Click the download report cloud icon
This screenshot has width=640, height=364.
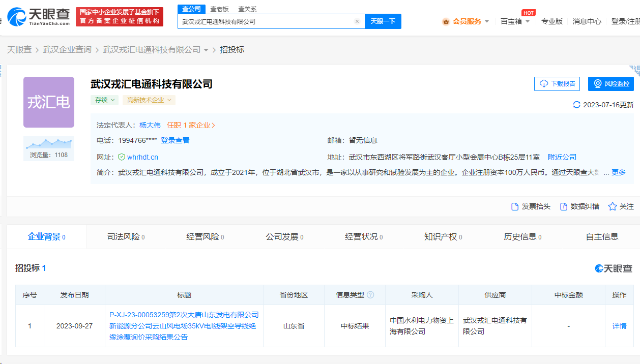[544, 84]
